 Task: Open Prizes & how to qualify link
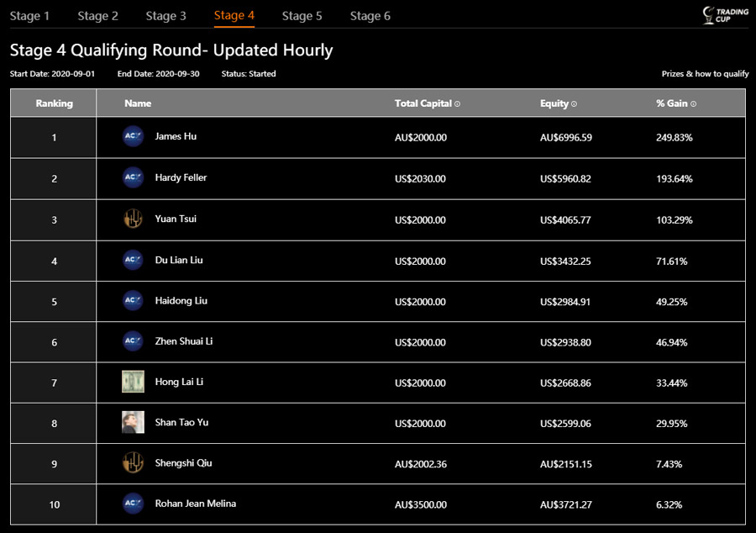[705, 74]
